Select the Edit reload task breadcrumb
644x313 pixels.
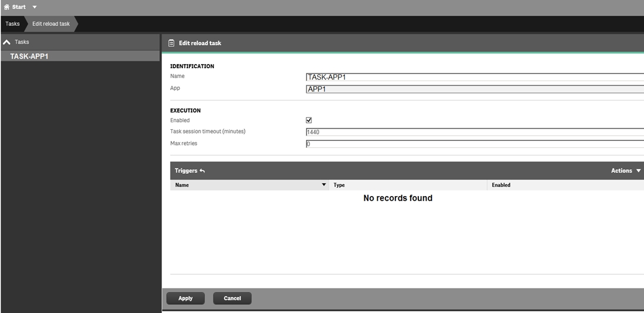point(51,24)
